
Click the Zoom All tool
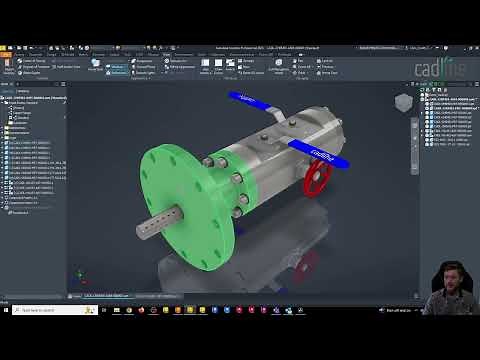pos(302,67)
